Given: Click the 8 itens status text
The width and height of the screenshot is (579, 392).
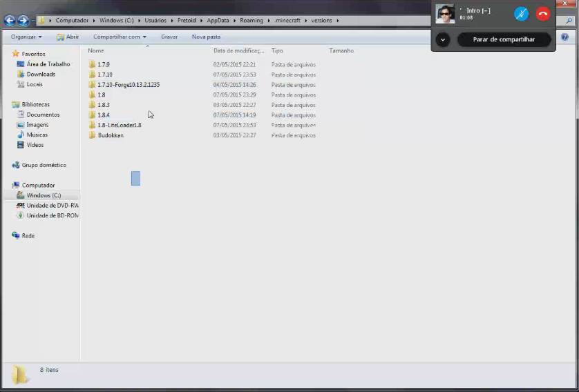Looking at the screenshot, I should 49,370.
